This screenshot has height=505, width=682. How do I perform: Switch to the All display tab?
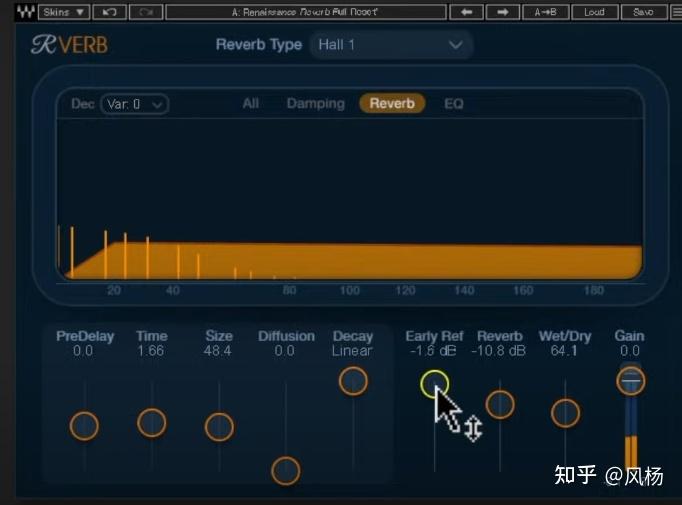point(251,104)
